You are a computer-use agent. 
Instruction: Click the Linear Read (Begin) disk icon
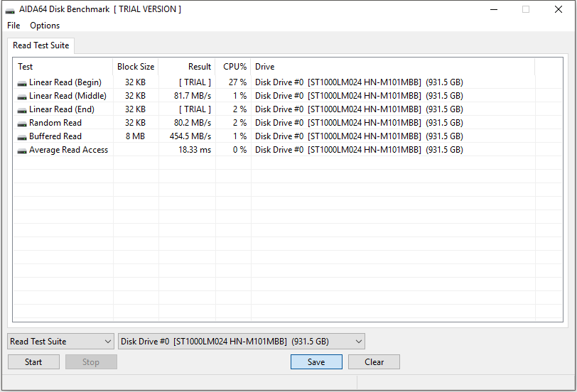(x=22, y=84)
